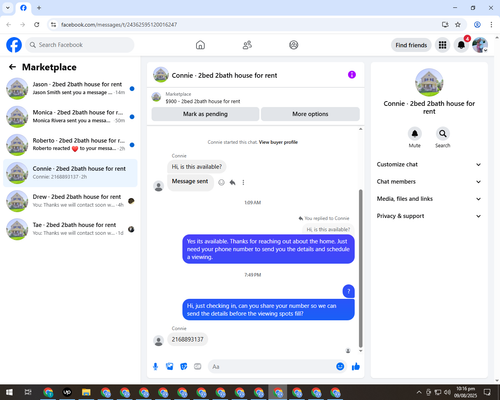Expand Customize chat section
This screenshot has height=400, width=500.
click(429, 164)
